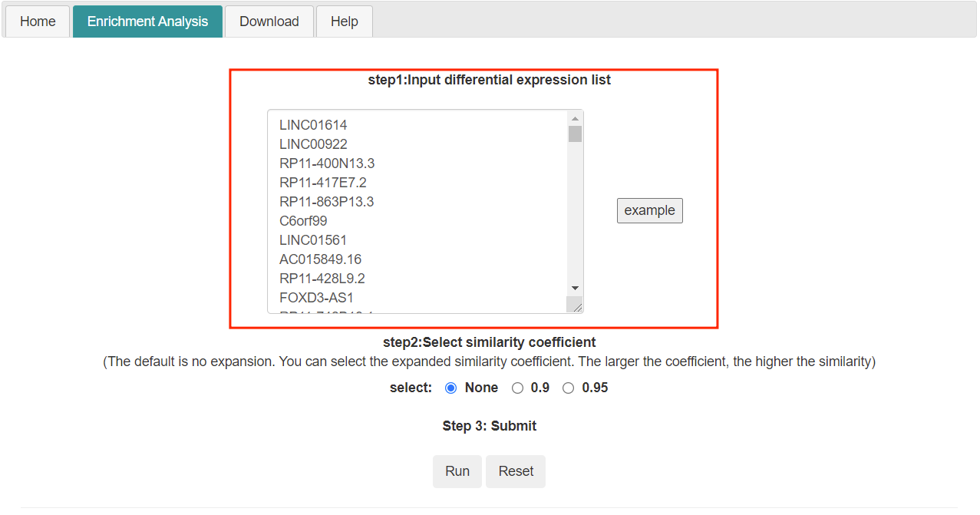Click the RP11-400N13.3 entry
The width and height of the screenshot is (980, 515).
[327, 163]
